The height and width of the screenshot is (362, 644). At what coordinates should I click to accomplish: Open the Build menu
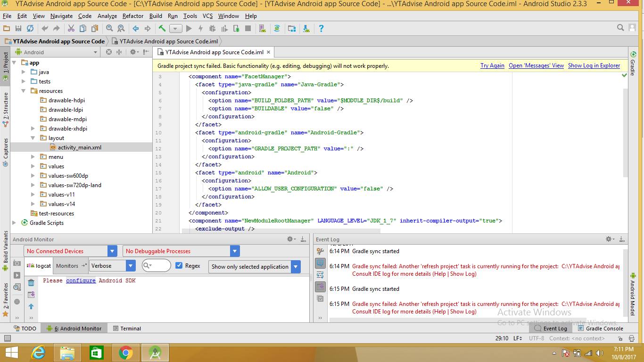pyautogui.click(x=156, y=16)
